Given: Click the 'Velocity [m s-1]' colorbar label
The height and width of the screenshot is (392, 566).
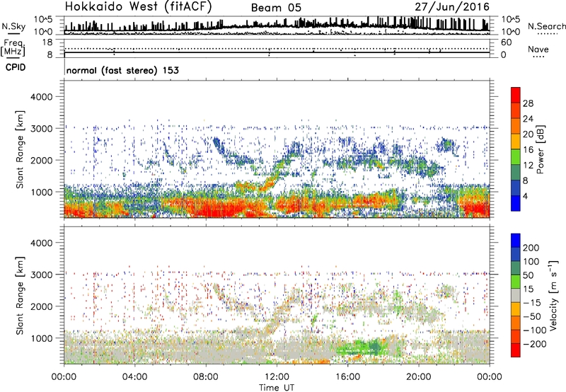Looking at the screenshot, I should pos(553,295).
